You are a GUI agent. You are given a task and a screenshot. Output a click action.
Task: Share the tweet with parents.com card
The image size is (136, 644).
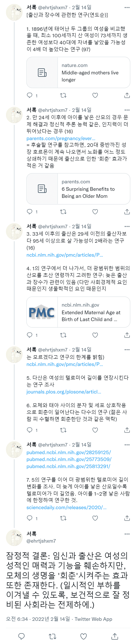[x=127, y=212]
